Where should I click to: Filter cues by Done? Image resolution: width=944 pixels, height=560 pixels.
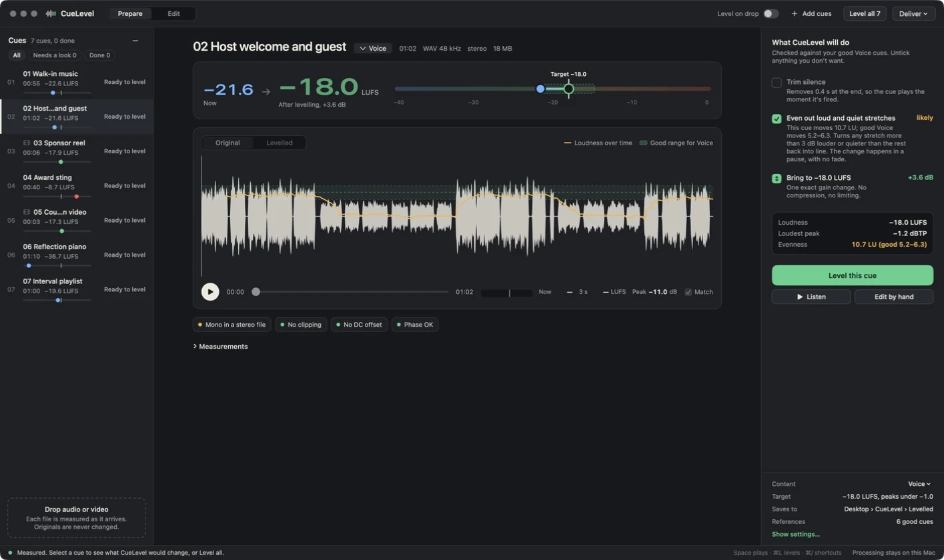(x=101, y=55)
